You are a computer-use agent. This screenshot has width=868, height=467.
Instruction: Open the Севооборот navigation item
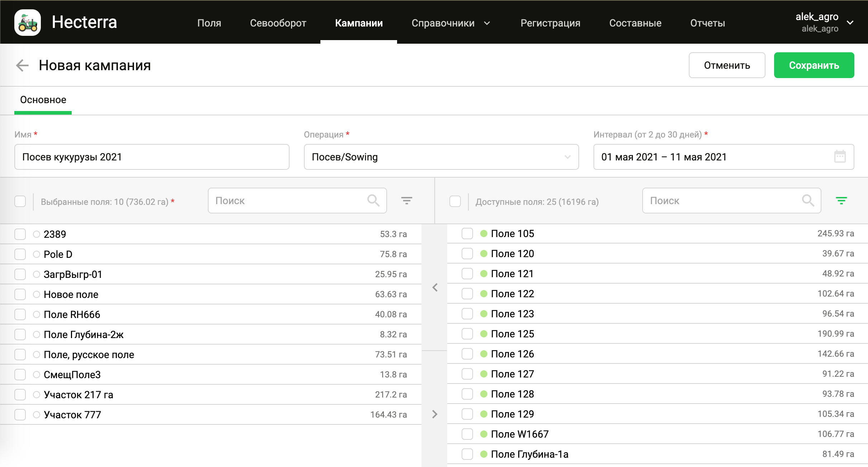[278, 23]
